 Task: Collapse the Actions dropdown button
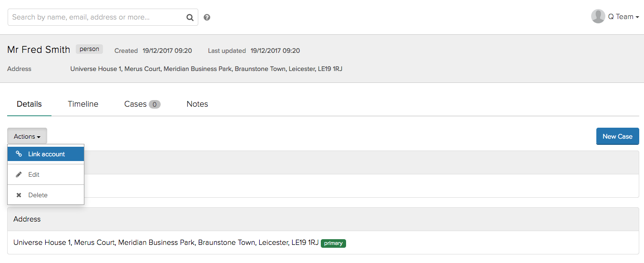pyautogui.click(x=27, y=136)
